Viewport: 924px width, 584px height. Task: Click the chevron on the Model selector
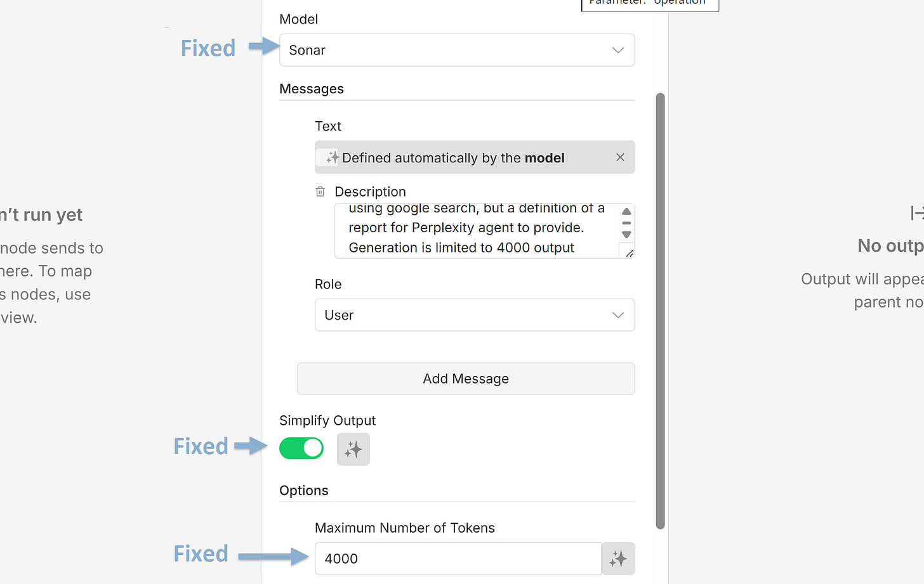[617, 50]
